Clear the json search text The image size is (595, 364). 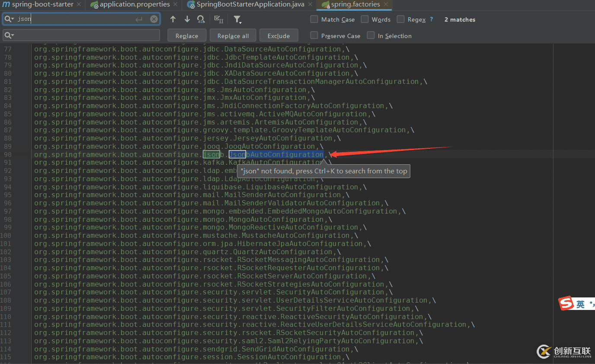point(154,19)
